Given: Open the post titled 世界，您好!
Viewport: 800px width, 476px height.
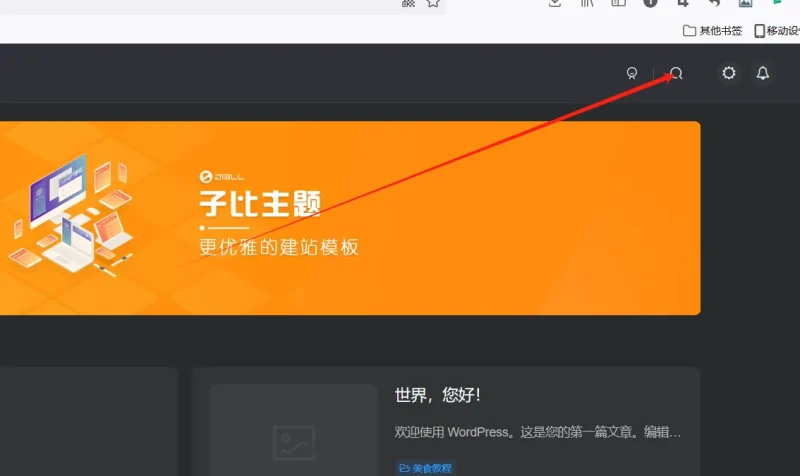Looking at the screenshot, I should coord(437,394).
